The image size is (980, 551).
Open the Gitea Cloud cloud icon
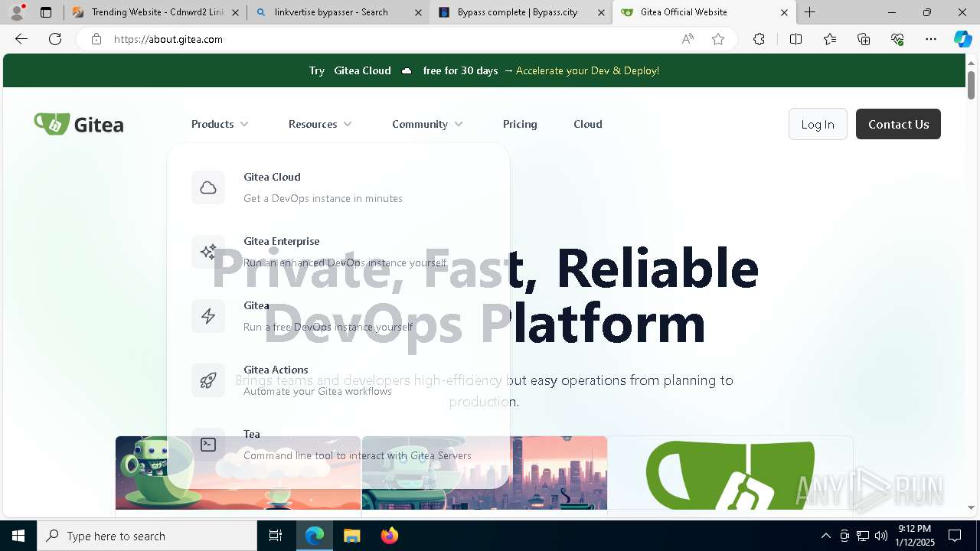(208, 187)
